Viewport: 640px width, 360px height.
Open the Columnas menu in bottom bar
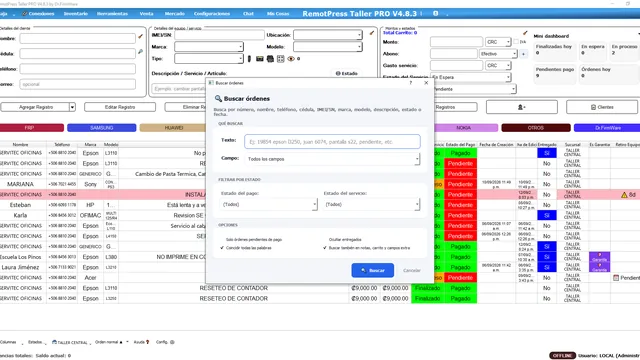[9, 342]
